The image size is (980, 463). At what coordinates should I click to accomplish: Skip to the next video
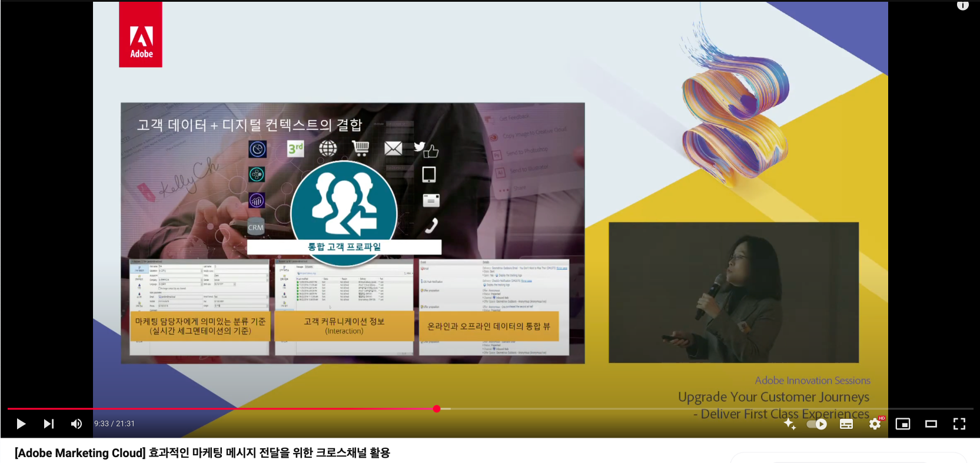(49, 424)
